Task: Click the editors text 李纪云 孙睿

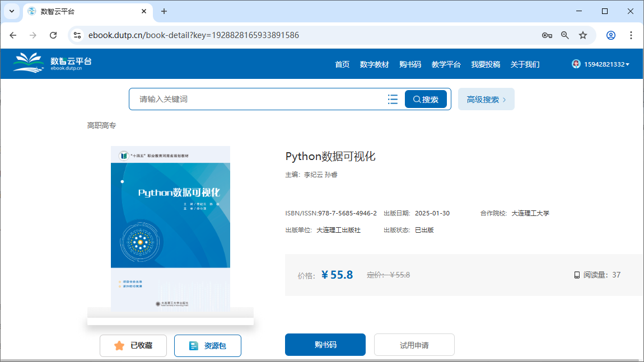Action: pyautogui.click(x=320, y=175)
